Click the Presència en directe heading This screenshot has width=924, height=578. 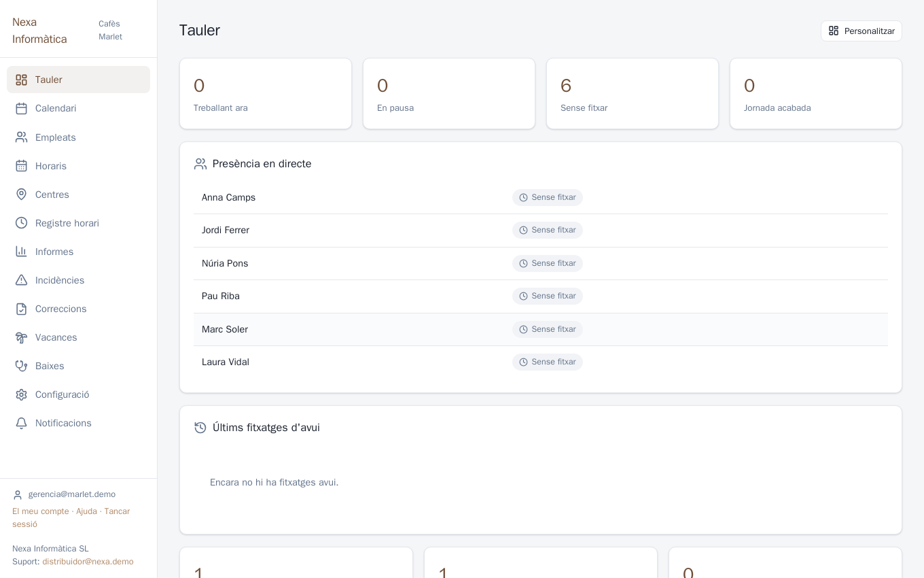click(262, 164)
